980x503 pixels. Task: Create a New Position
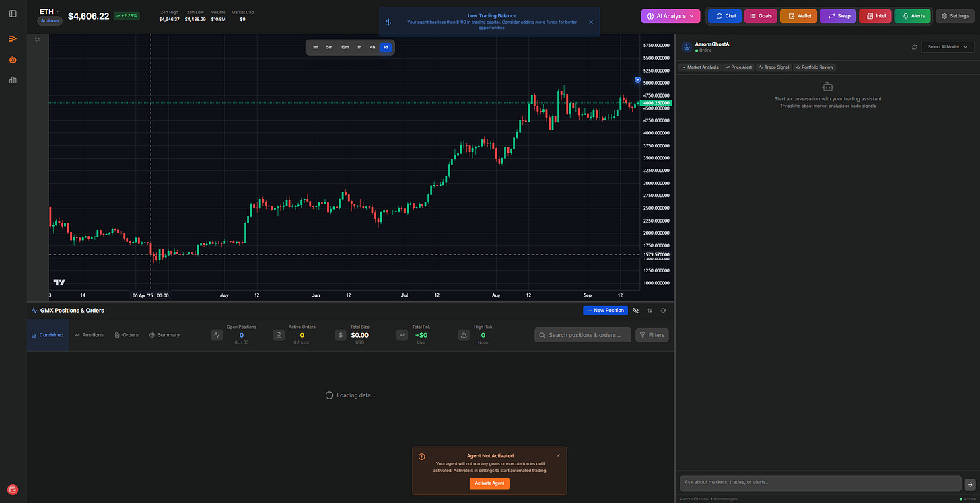point(605,311)
